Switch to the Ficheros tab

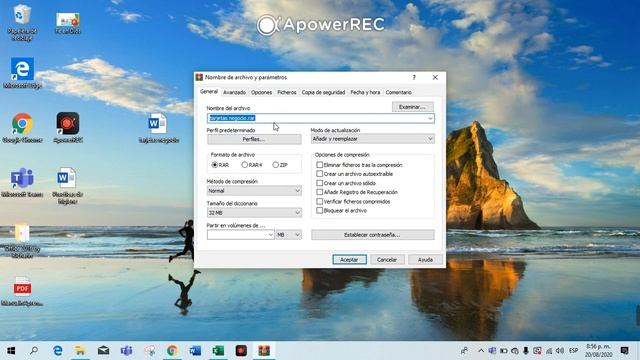pos(287,92)
